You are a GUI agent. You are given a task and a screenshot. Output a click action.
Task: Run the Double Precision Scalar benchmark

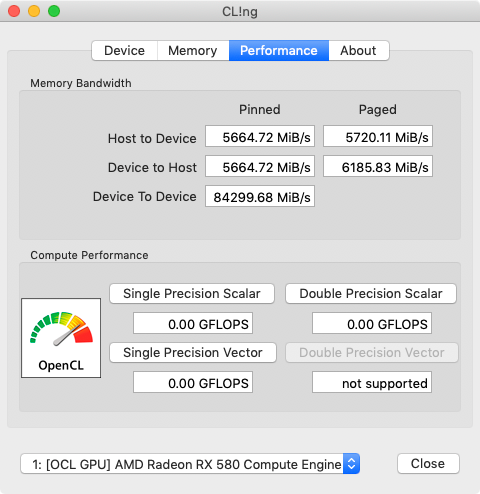pos(371,294)
